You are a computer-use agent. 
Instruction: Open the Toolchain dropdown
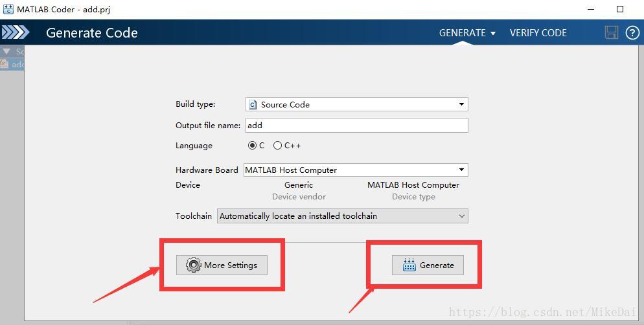tap(461, 216)
